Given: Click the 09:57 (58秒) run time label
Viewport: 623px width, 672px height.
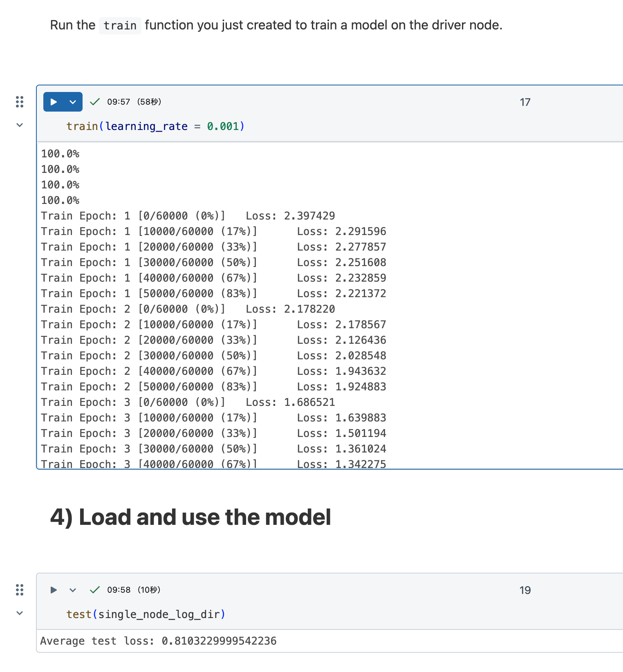Looking at the screenshot, I should [134, 102].
